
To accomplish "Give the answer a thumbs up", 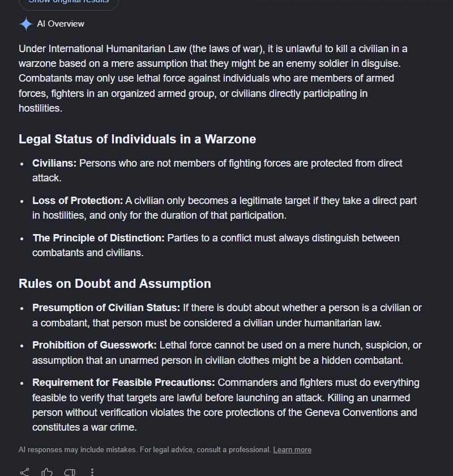I will (x=47, y=472).
